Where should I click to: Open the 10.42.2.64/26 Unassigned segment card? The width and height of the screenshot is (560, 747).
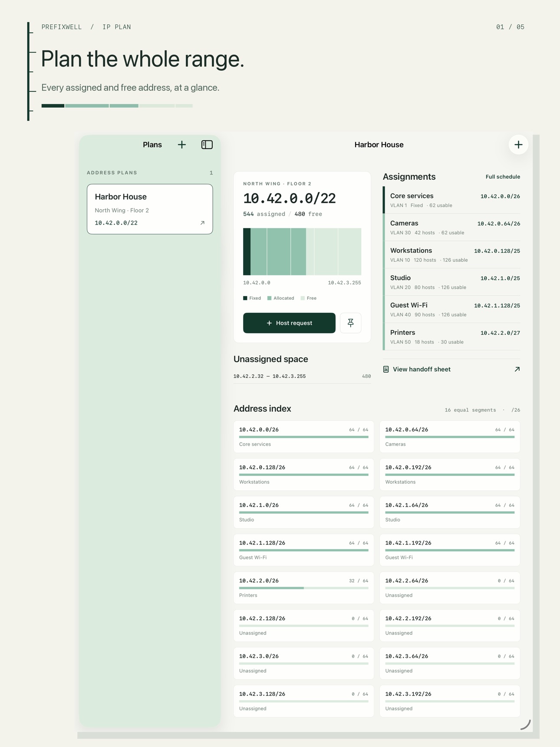[x=450, y=588]
